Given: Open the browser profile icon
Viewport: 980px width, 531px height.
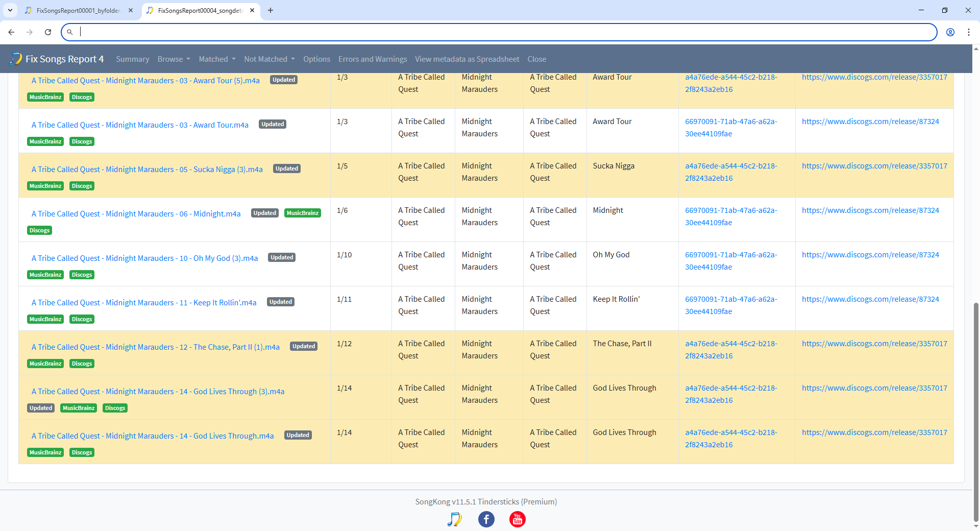Looking at the screenshot, I should (x=950, y=32).
